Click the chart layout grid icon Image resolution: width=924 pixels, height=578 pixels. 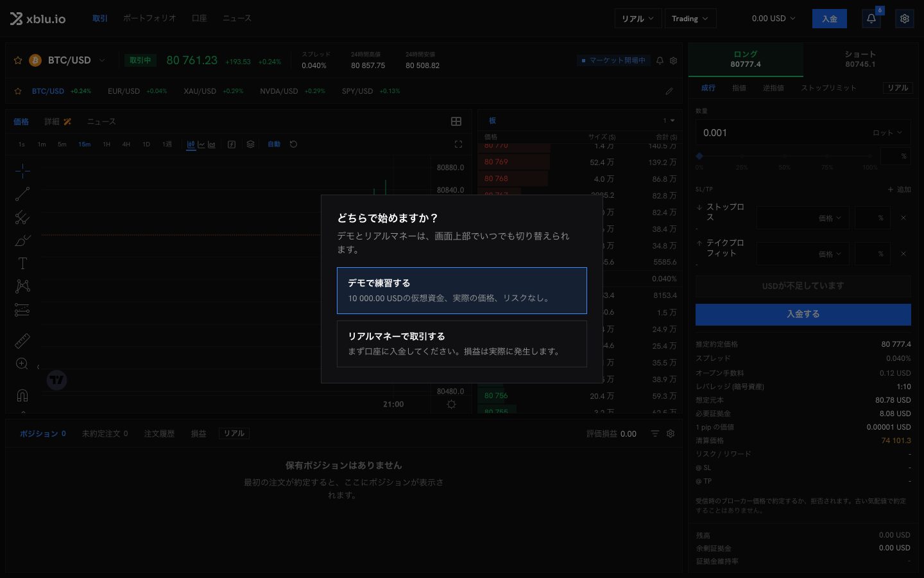point(456,121)
